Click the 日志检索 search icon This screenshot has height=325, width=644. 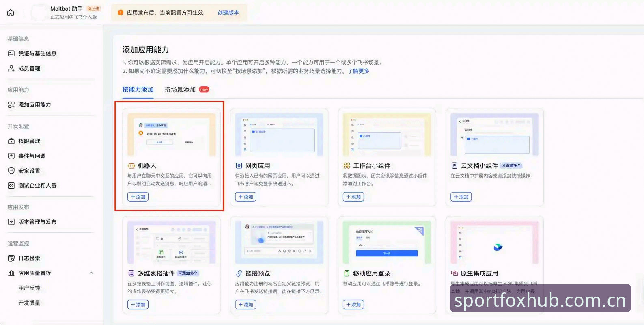[11, 258]
